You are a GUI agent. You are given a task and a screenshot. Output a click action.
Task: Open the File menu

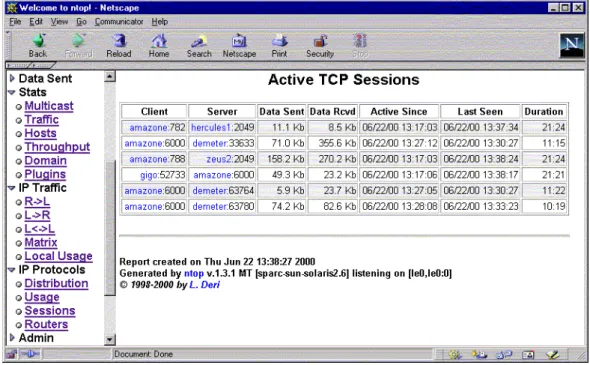[15, 22]
